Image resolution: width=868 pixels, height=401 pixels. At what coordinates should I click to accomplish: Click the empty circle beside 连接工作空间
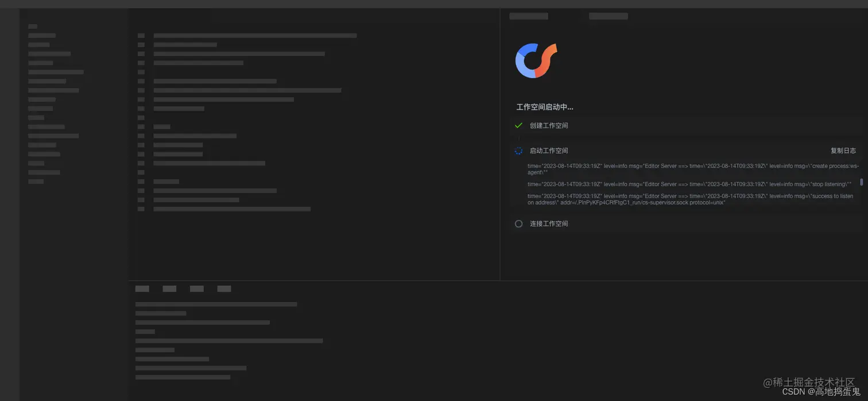(518, 223)
